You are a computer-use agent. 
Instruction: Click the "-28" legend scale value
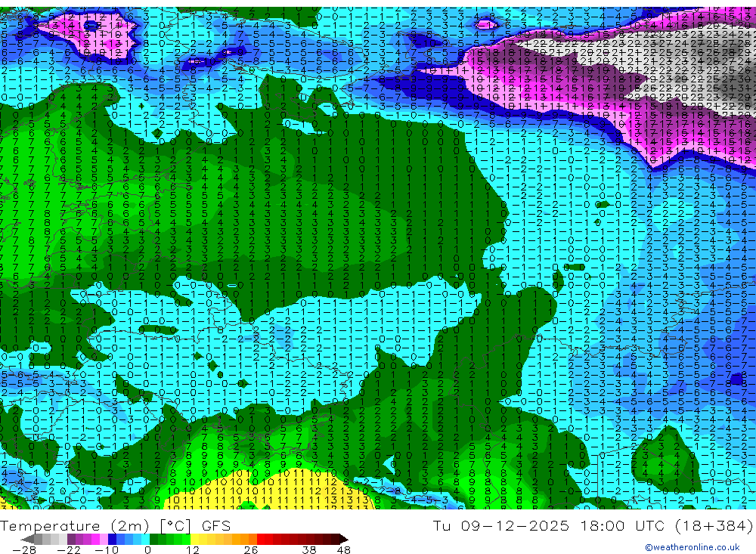pos(24,549)
